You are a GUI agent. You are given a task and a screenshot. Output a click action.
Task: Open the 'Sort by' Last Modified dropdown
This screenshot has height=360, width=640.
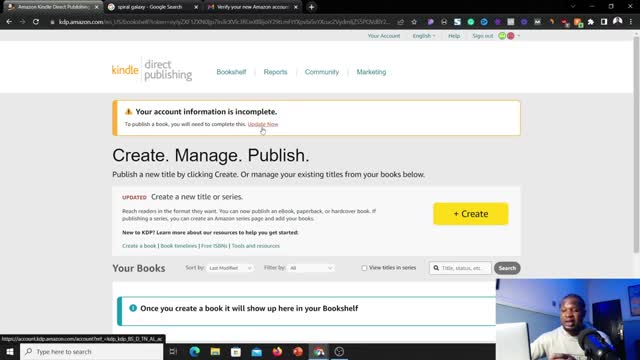coord(230,268)
